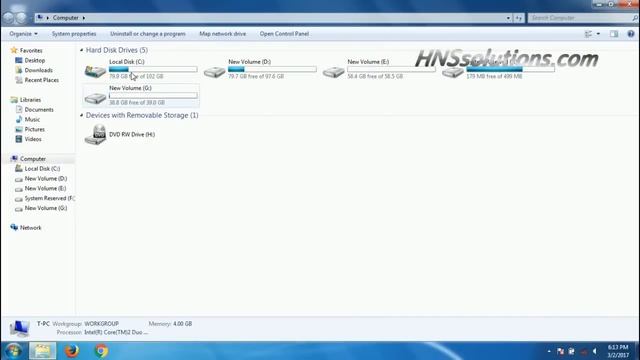The image size is (640, 360).
Task: Select Computer in navigation pane
Action: click(x=33, y=159)
